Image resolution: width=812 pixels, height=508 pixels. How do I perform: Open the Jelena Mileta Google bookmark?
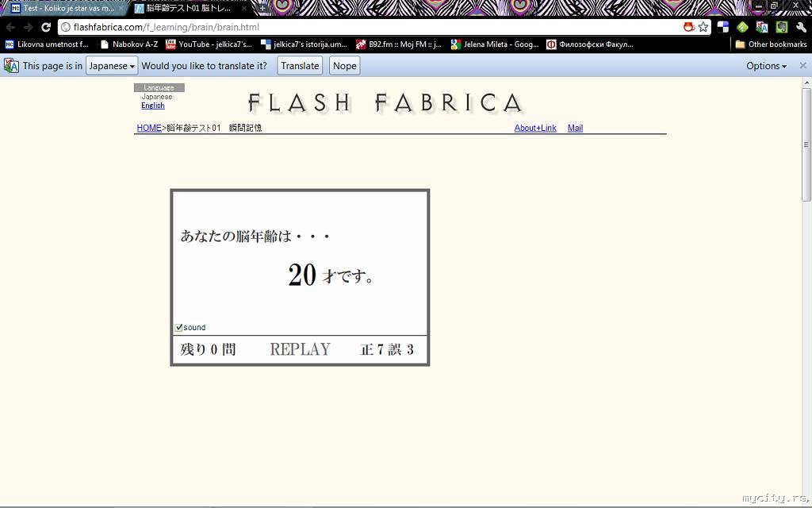[495, 44]
